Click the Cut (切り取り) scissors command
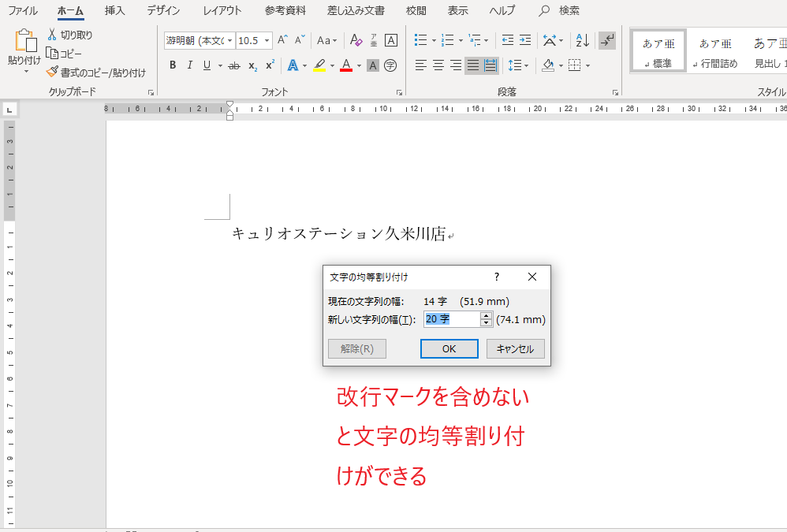The height and width of the screenshot is (532, 787). click(x=69, y=35)
